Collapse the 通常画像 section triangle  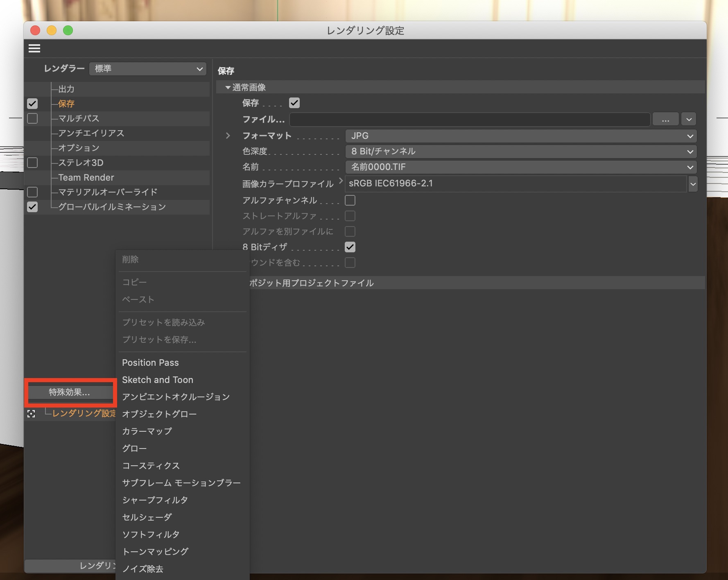(228, 87)
